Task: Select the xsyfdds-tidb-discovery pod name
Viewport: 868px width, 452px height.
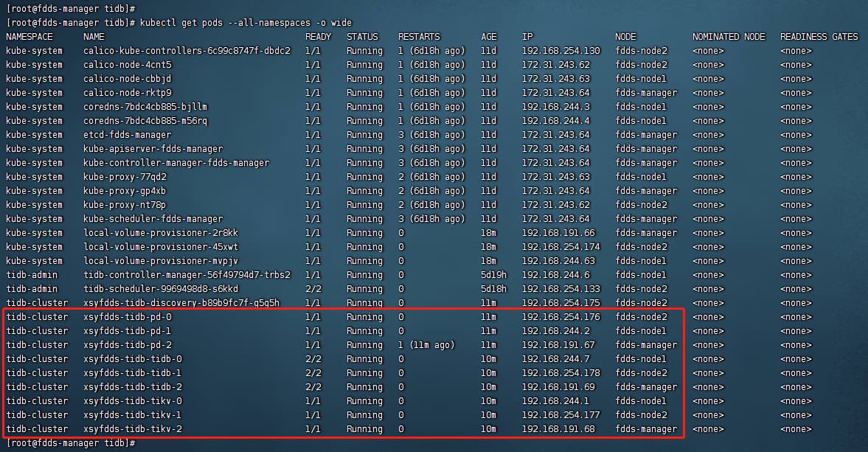Action: click(181, 303)
